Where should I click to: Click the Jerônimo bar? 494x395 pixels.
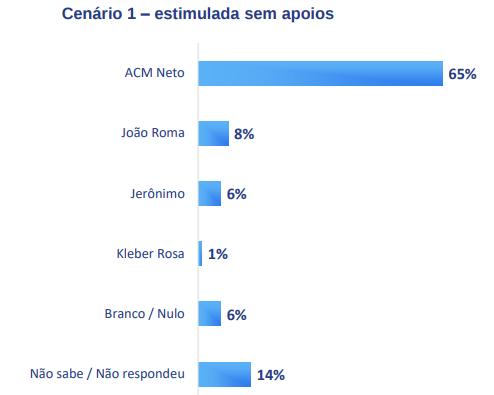point(210,193)
